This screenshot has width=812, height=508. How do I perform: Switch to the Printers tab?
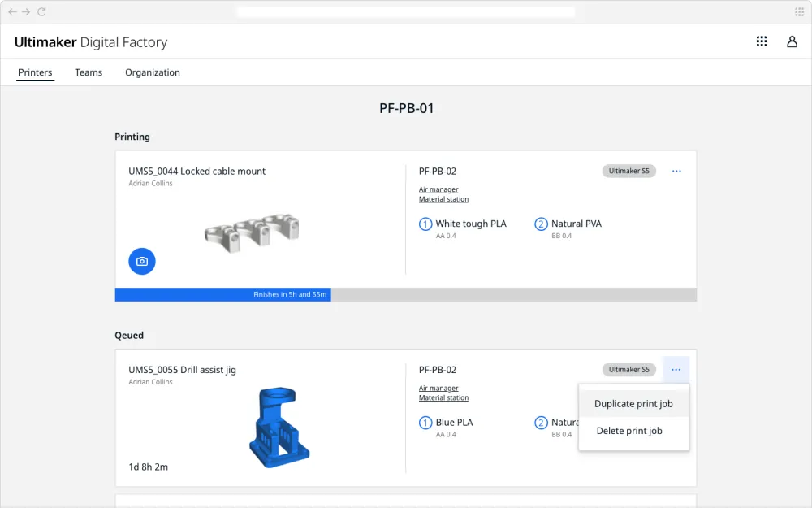tap(35, 72)
